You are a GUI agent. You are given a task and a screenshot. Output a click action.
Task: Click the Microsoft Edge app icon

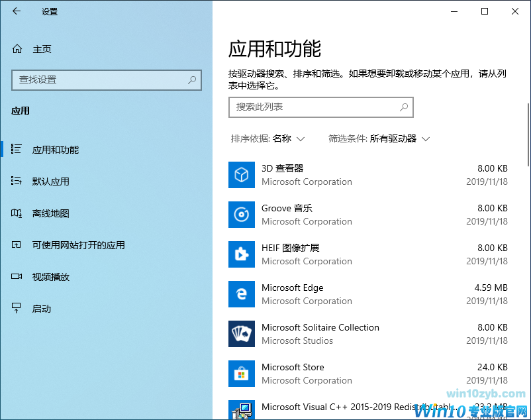click(x=242, y=294)
